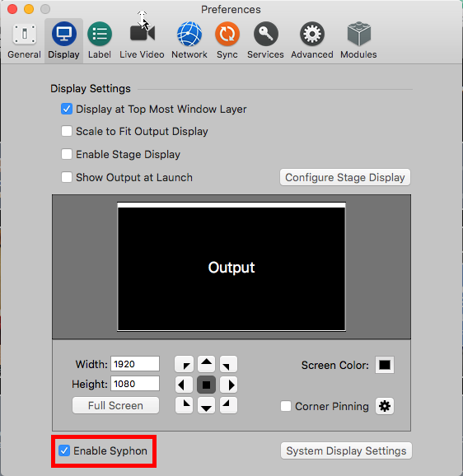Open corner pinning gear settings

[x=385, y=406]
